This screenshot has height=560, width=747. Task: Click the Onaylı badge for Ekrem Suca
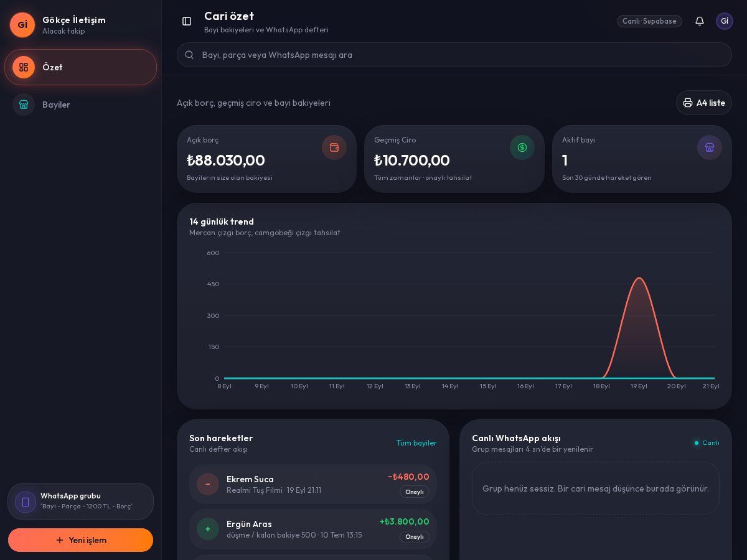pyautogui.click(x=415, y=492)
